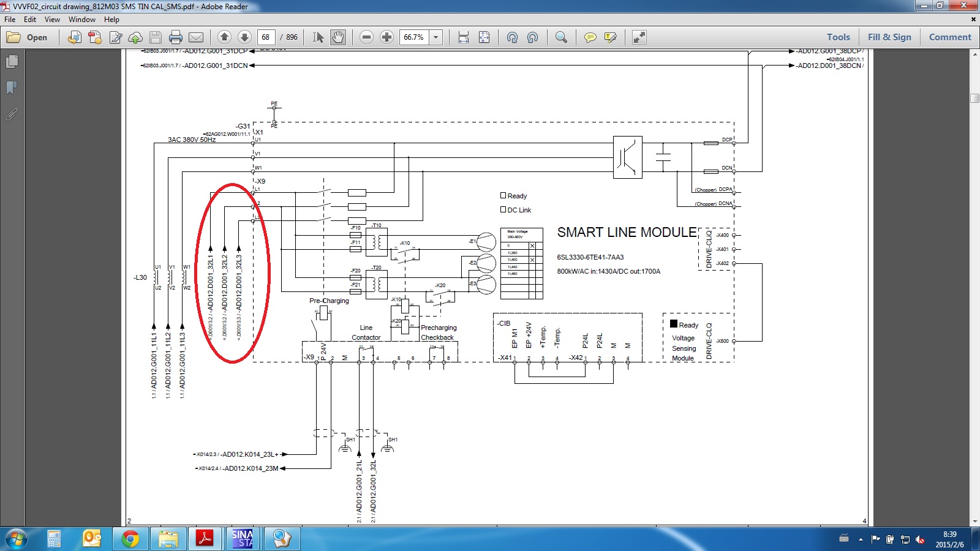Open the Window menu
Viewport: 980px width, 551px height.
click(x=81, y=20)
